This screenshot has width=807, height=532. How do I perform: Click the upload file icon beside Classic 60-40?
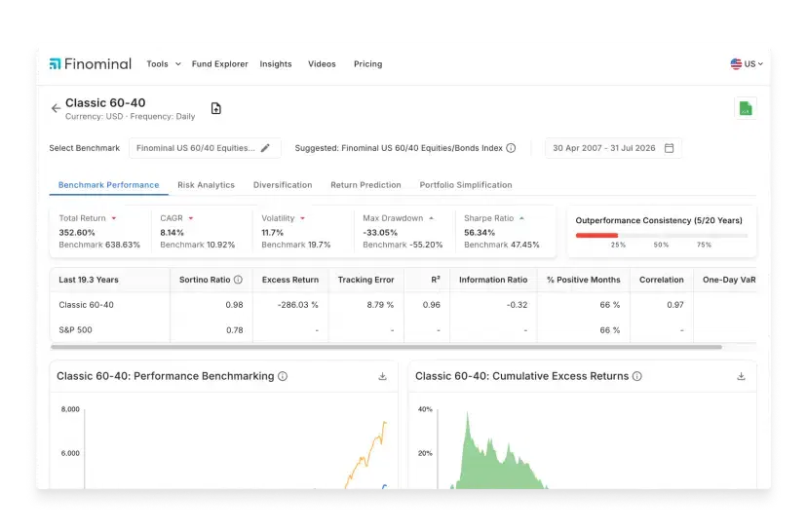pos(216,108)
